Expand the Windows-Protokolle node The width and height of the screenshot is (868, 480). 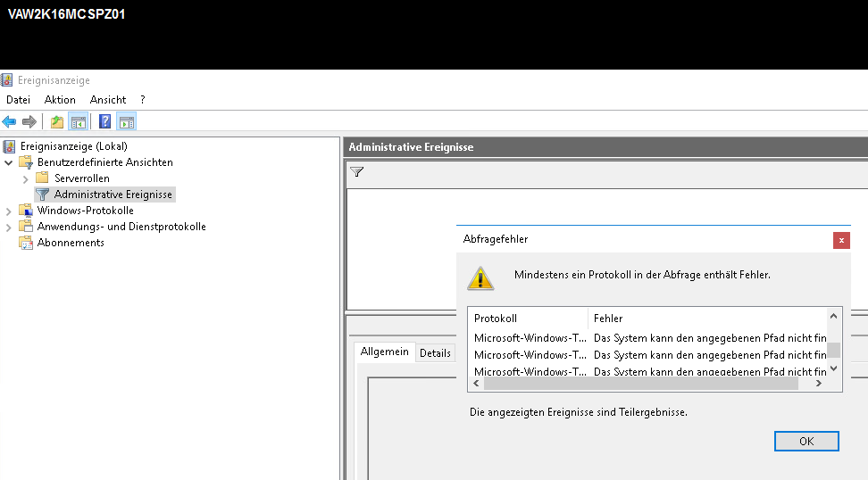click(8, 211)
